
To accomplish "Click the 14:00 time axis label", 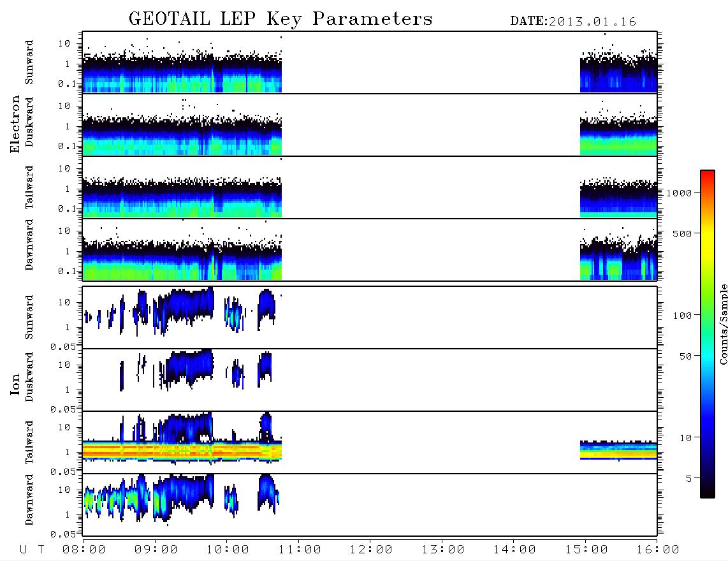I will 514,550.
